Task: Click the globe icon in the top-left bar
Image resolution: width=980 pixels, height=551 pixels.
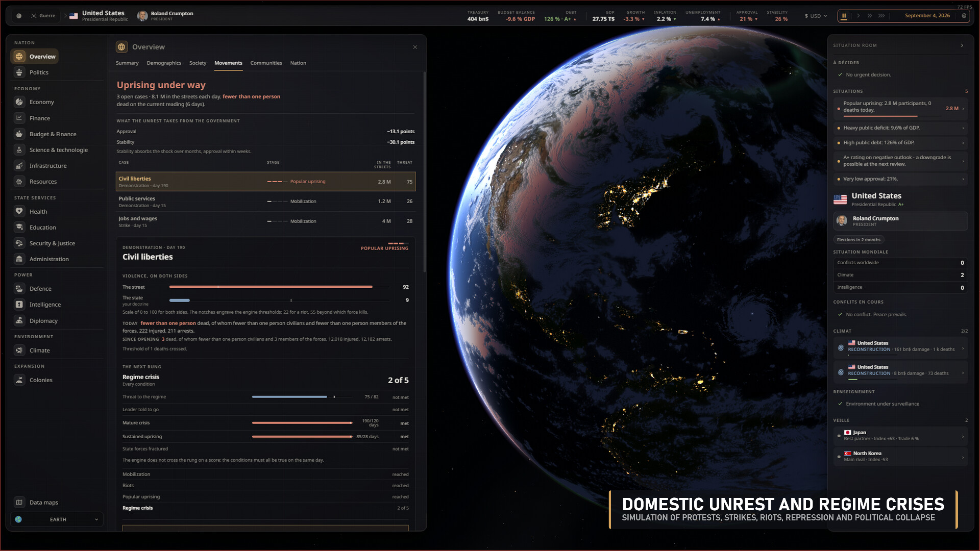Action: click(x=19, y=16)
